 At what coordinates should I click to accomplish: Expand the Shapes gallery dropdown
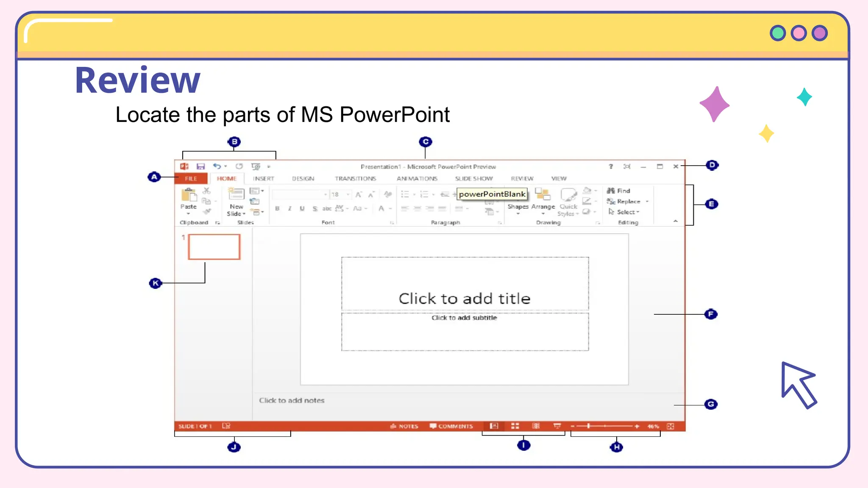pyautogui.click(x=518, y=213)
